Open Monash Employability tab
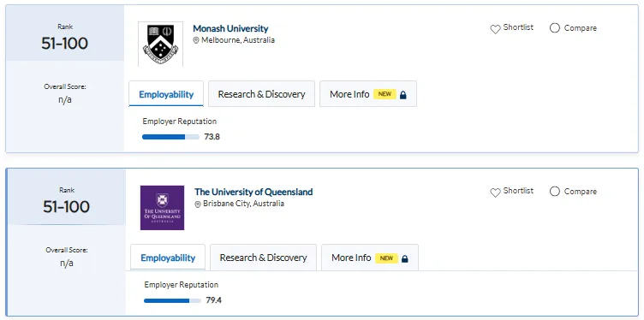The width and height of the screenshot is (644, 320). pyautogui.click(x=166, y=94)
